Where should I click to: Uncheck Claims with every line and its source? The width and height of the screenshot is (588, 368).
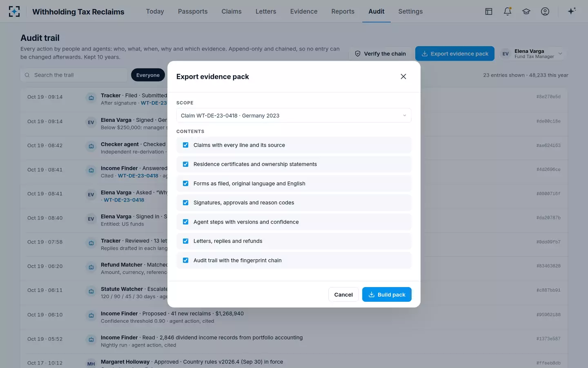186,145
